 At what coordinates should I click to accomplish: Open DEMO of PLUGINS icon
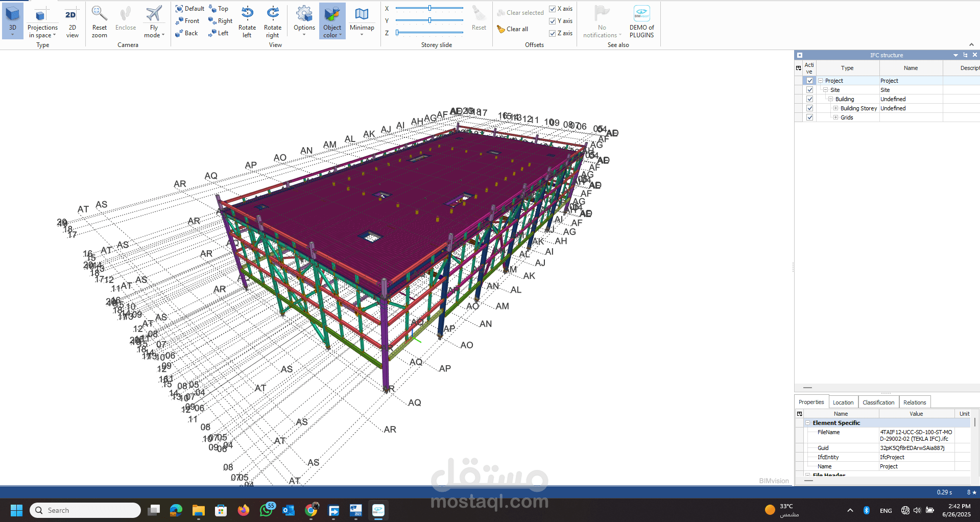641,14
